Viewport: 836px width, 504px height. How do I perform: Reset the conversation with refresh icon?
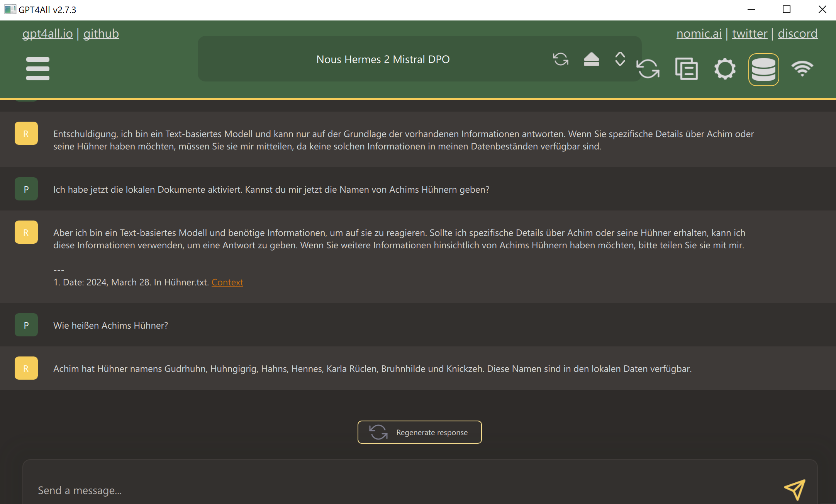tap(648, 69)
